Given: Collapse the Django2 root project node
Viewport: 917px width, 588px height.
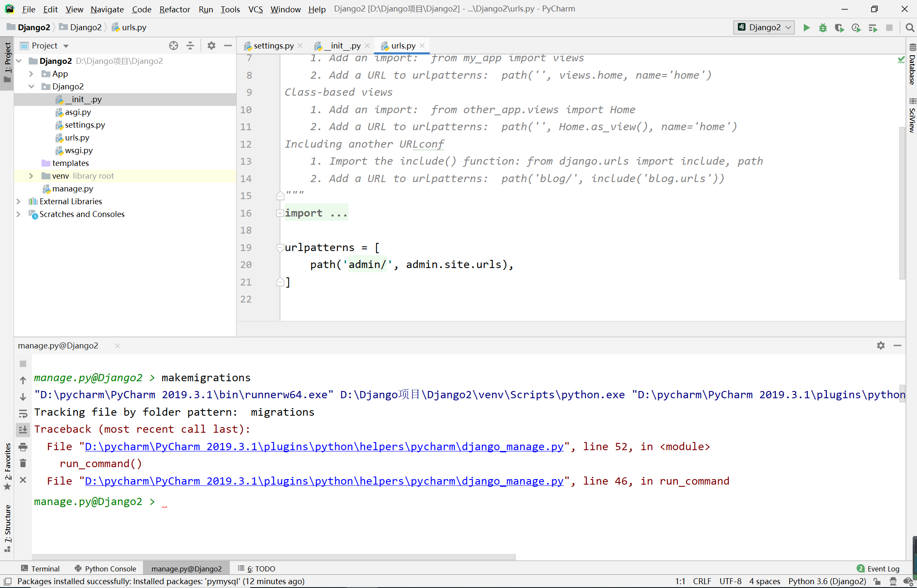Looking at the screenshot, I should tap(19, 61).
